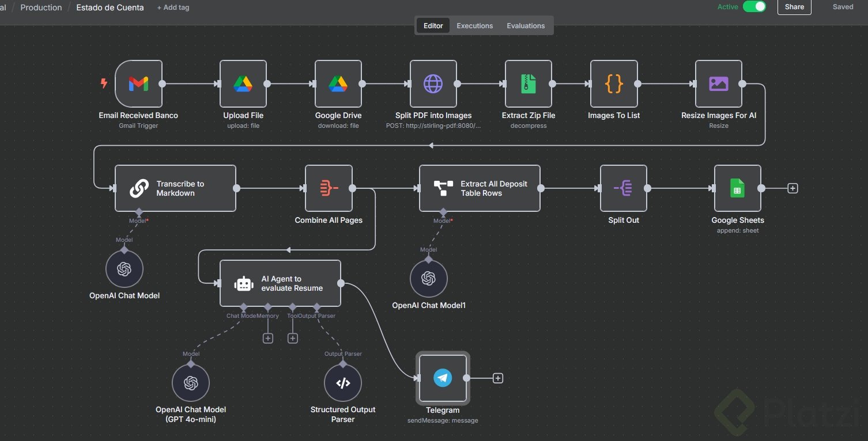Click the Transcribe to Markdown Model connector diamond
The width and height of the screenshot is (868, 441).
138,211
